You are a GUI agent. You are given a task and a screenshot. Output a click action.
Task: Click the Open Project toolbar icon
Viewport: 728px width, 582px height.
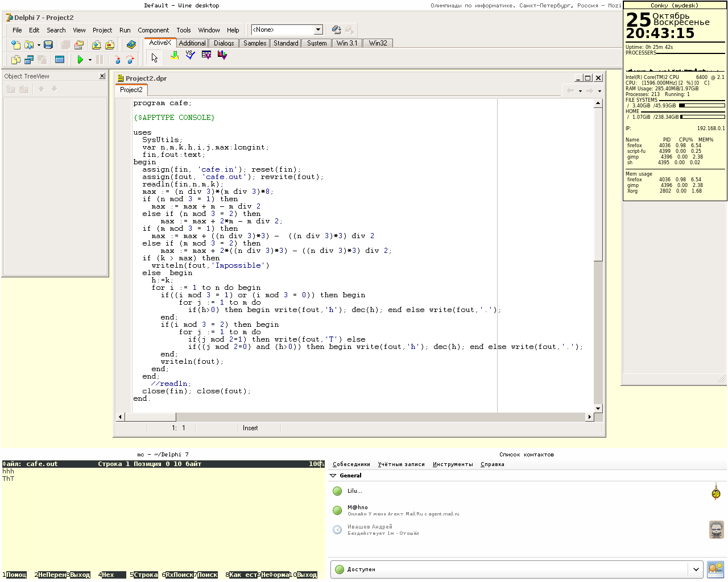coord(79,45)
